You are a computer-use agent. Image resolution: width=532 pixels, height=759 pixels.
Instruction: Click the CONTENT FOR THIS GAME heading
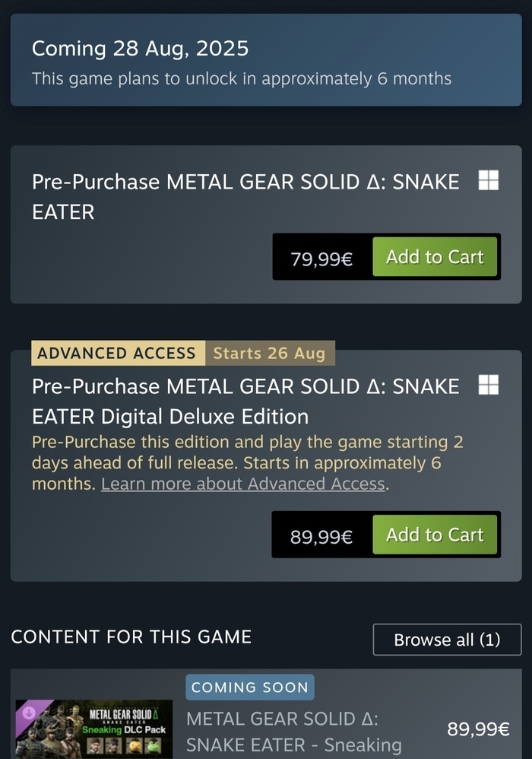(x=131, y=637)
